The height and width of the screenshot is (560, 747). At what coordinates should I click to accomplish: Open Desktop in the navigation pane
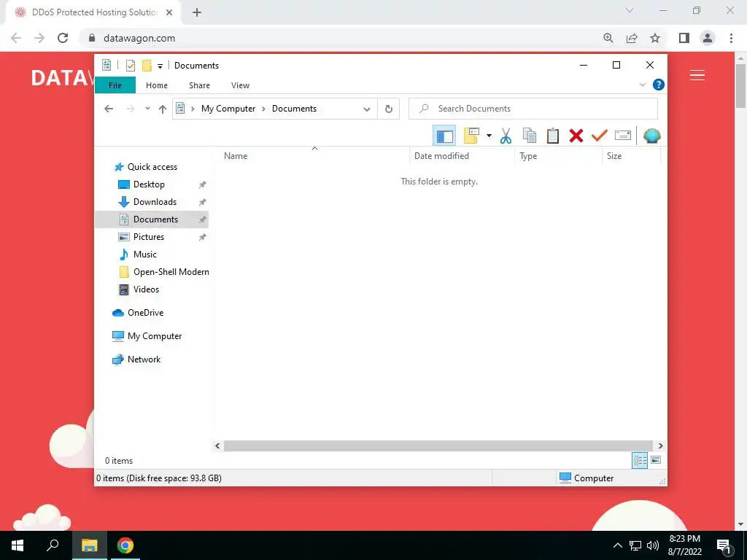[149, 184]
